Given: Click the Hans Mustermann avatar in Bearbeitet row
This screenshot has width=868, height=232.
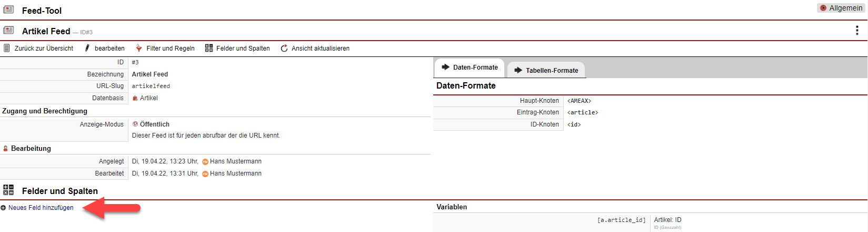Looking at the screenshot, I should (205, 174).
